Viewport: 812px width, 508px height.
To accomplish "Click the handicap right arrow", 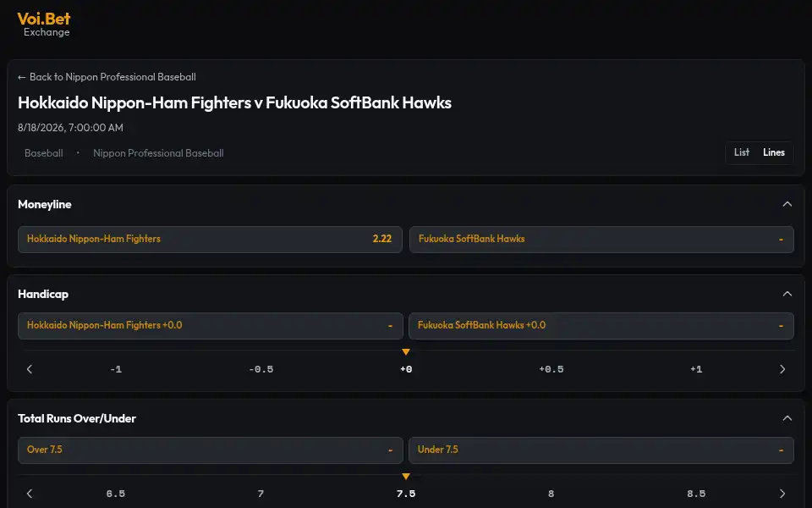I will [782, 369].
